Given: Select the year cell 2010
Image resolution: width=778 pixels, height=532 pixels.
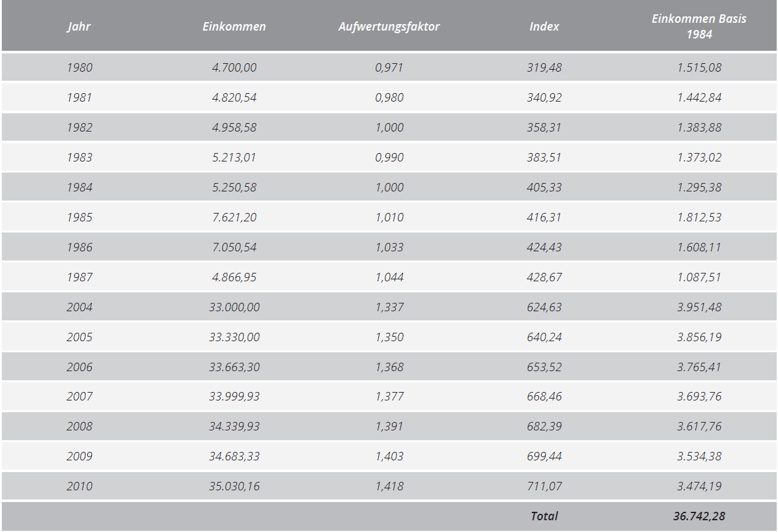Looking at the screenshot, I should click(x=79, y=486).
